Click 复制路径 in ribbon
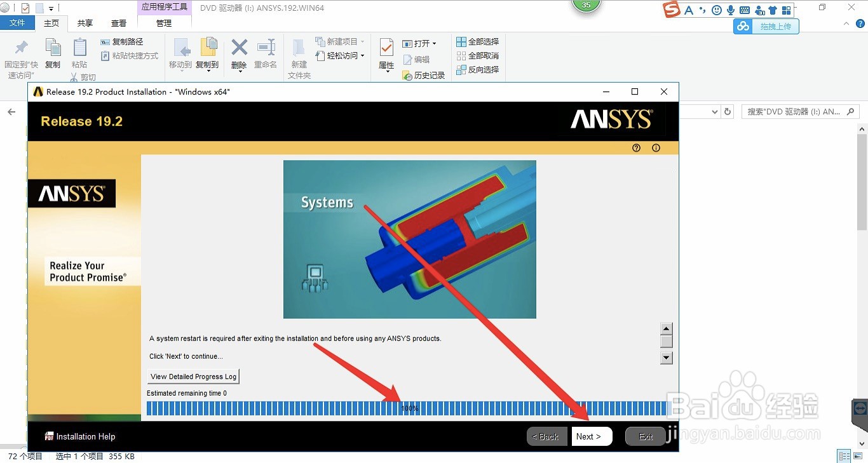Screen dimensions: 868x463 coord(122,42)
